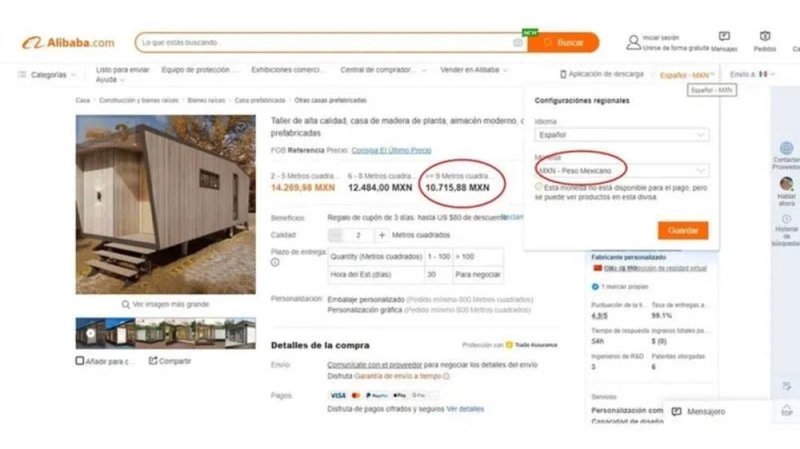Open Listo para enviar menu item

pos(122,70)
